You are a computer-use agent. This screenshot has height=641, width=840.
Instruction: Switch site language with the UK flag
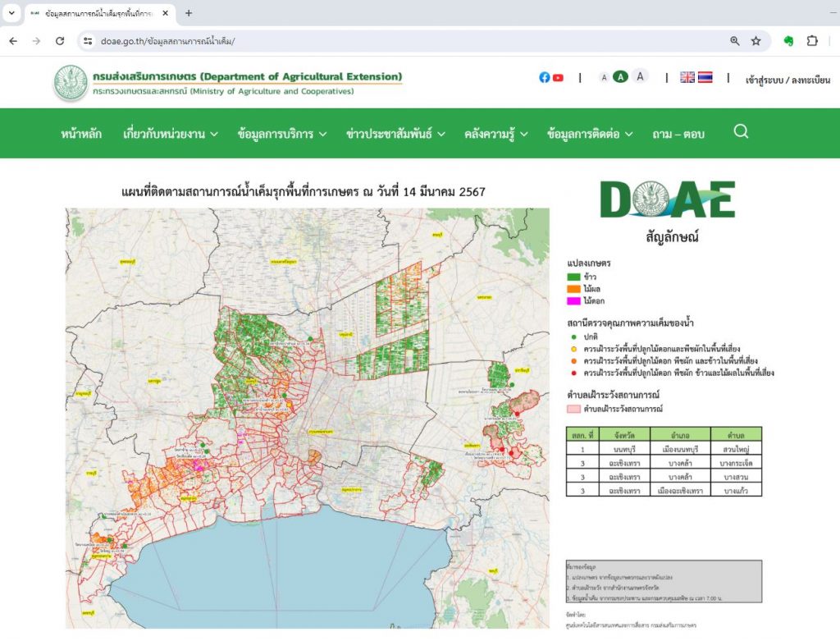pos(687,77)
